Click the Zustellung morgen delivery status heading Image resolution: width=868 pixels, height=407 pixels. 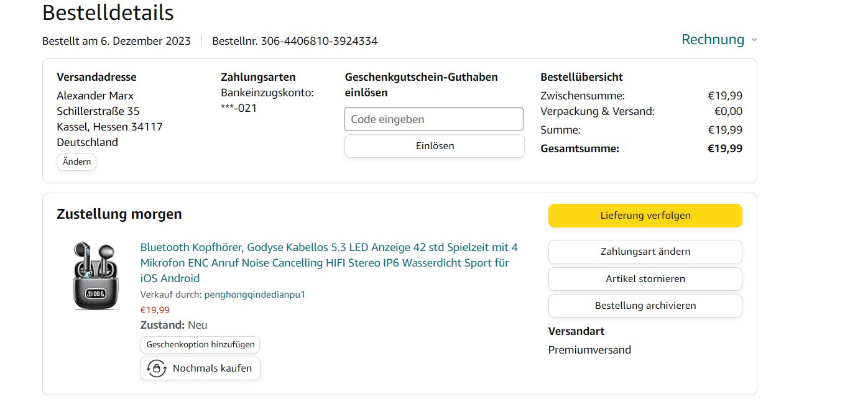[119, 214]
